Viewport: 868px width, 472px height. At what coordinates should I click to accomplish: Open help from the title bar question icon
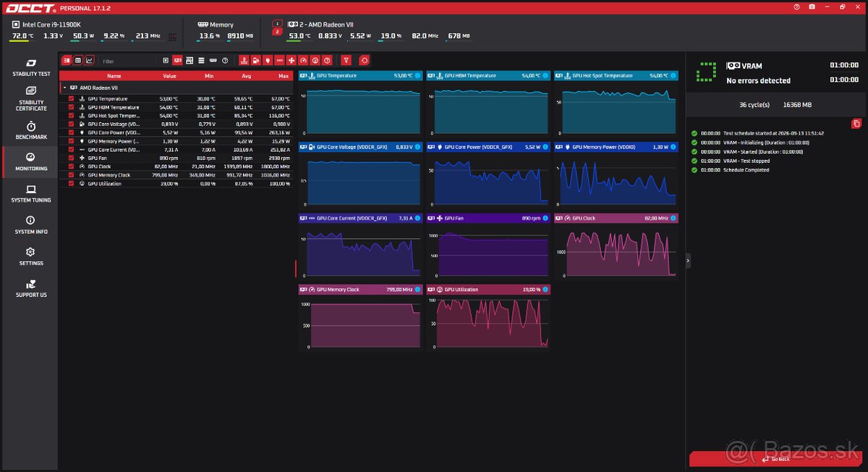[x=796, y=7]
